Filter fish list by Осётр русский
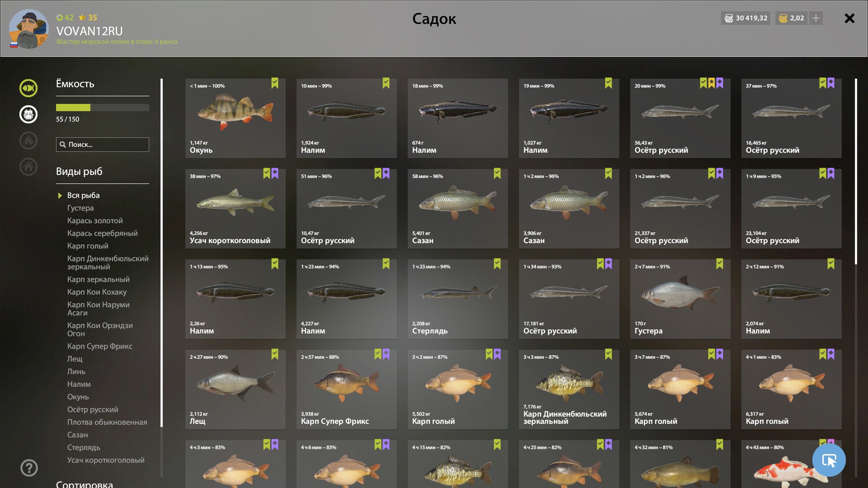Image resolution: width=868 pixels, height=488 pixels. pos(93,409)
